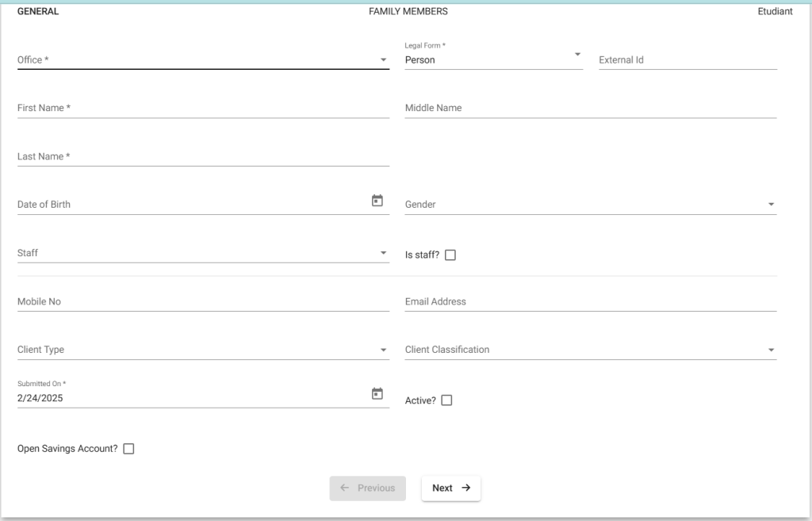
Task: Click the Next button
Action: (450, 488)
